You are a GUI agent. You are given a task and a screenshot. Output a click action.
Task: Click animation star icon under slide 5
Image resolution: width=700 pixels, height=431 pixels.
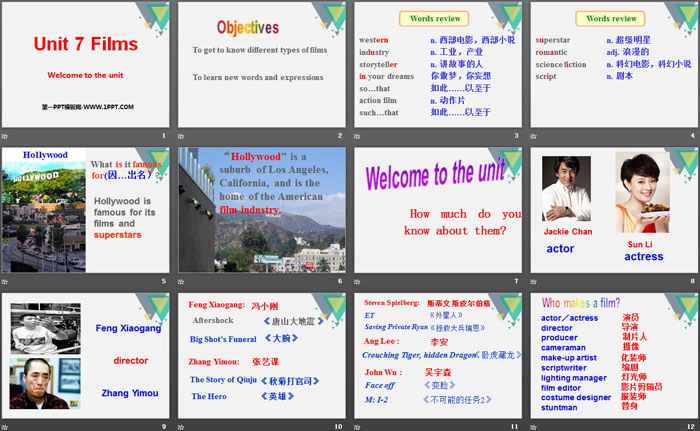(x=4, y=282)
